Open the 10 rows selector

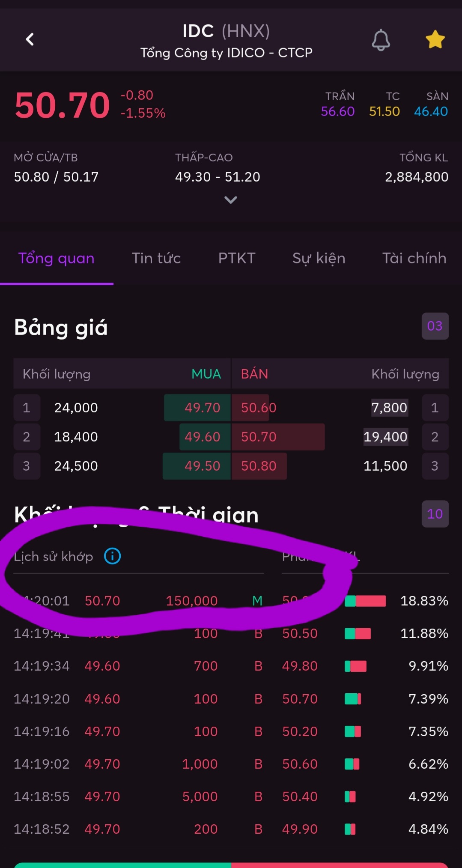tap(435, 514)
